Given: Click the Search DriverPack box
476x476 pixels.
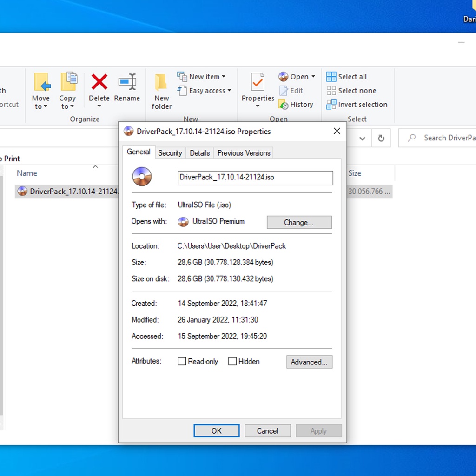Looking at the screenshot, I should pyautogui.click(x=437, y=138).
